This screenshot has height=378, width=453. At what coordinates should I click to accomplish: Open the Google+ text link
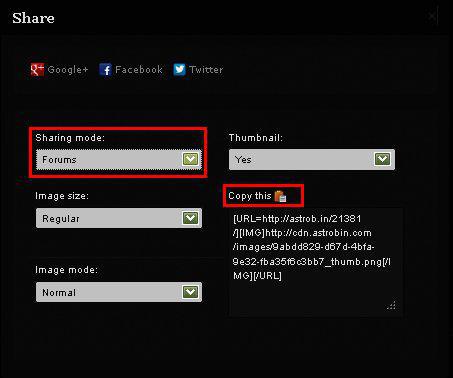click(68, 70)
